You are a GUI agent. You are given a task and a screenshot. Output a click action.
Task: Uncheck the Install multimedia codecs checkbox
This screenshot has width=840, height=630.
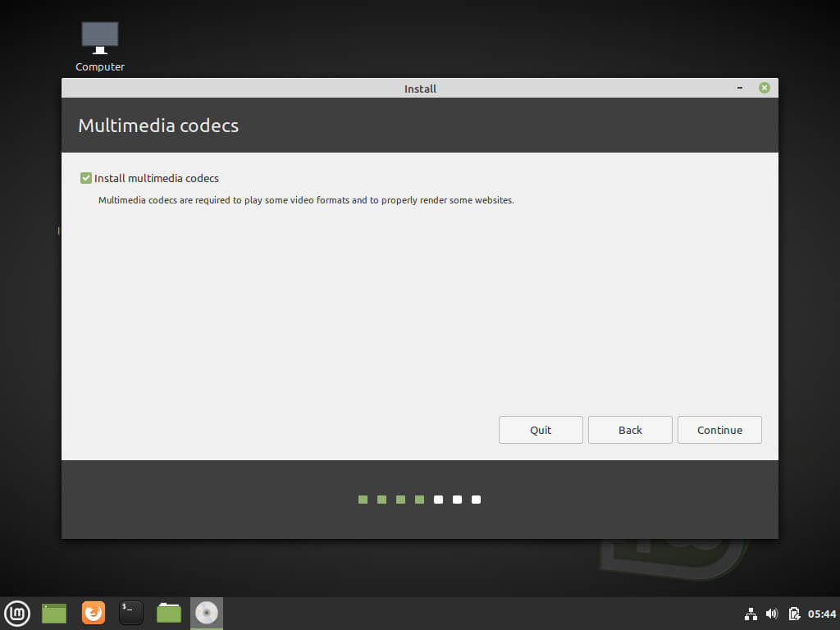coord(85,178)
